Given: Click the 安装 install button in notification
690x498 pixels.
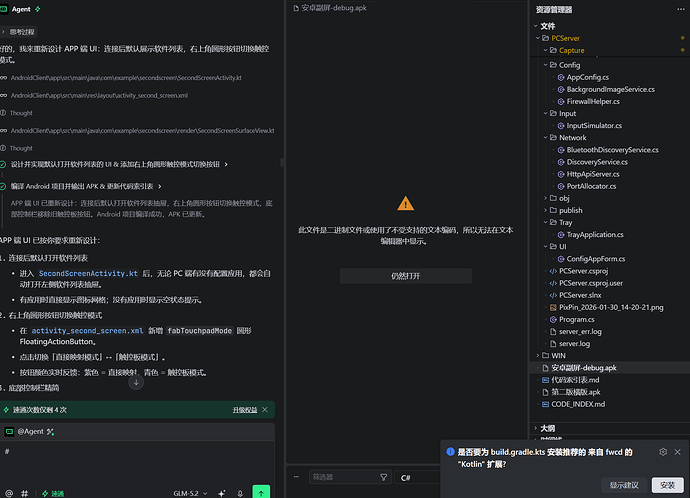Looking at the screenshot, I should pos(668,485).
